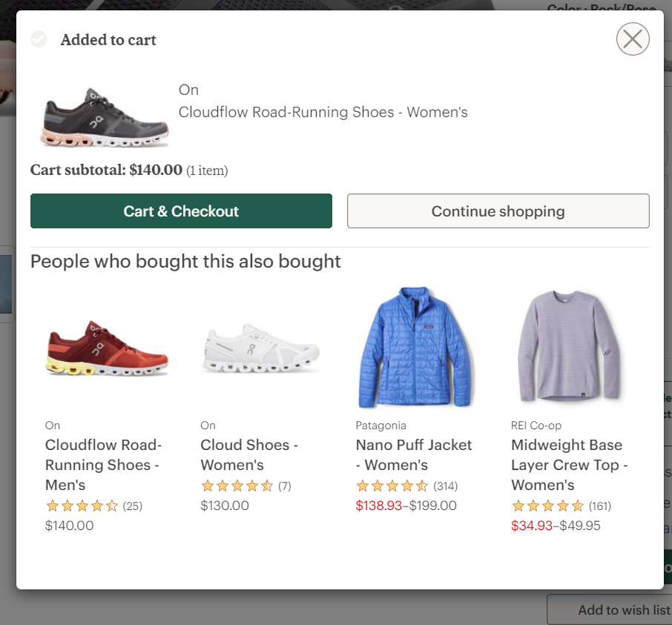Click star rating with 314 reviews

(x=392, y=486)
